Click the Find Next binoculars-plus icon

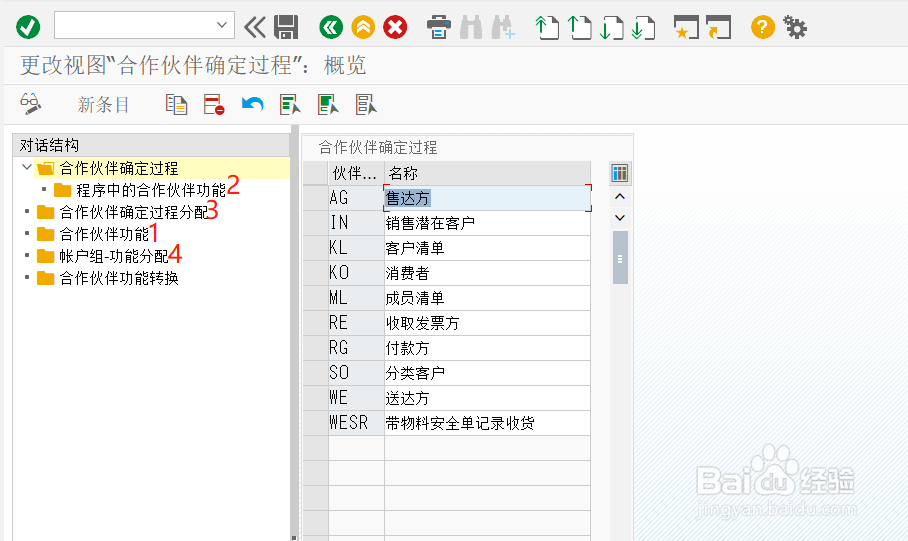tap(503, 27)
